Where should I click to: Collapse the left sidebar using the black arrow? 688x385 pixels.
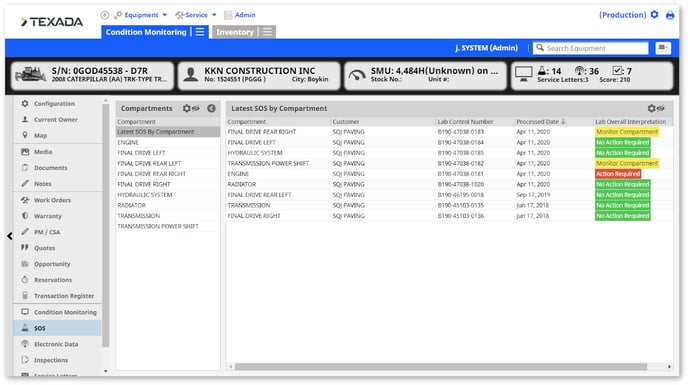(x=10, y=236)
